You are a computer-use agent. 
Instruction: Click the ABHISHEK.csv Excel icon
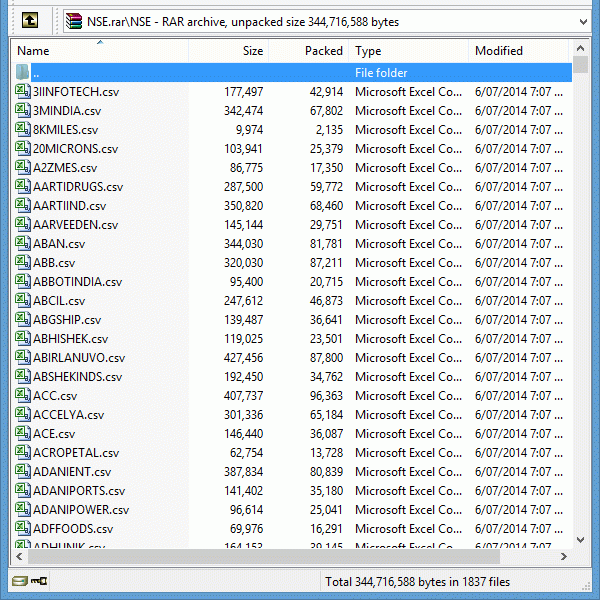coord(23,339)
